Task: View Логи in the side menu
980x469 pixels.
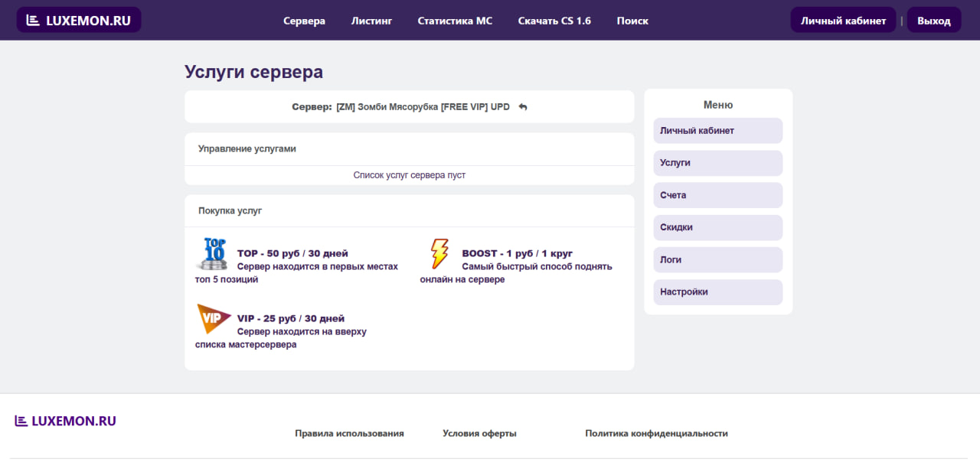Action: [717, 259]
